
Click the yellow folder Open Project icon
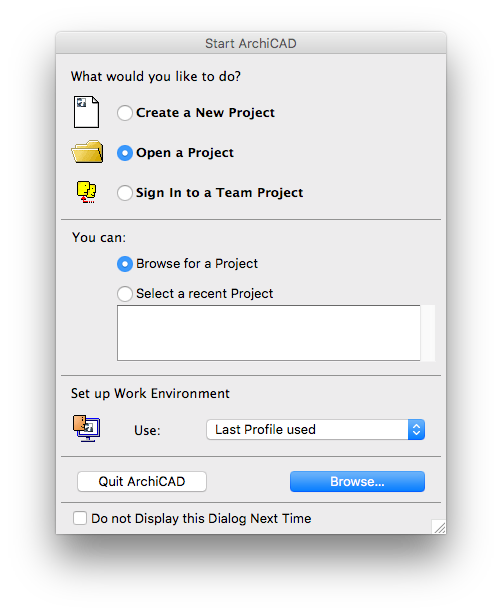coord(87,152)
